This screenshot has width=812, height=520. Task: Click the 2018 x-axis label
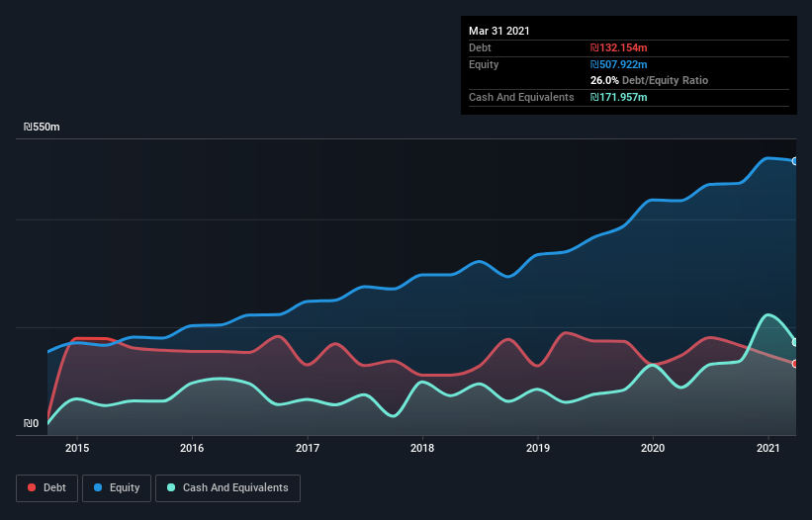point(422,448)
